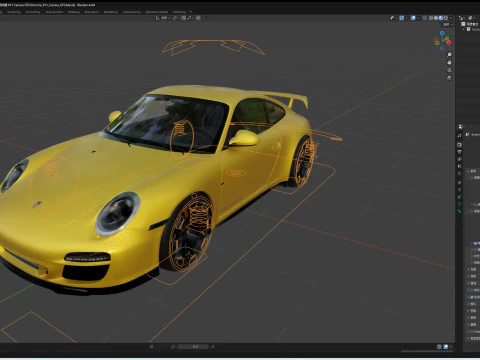Open the viewport Options dropdown

[447, 25]
